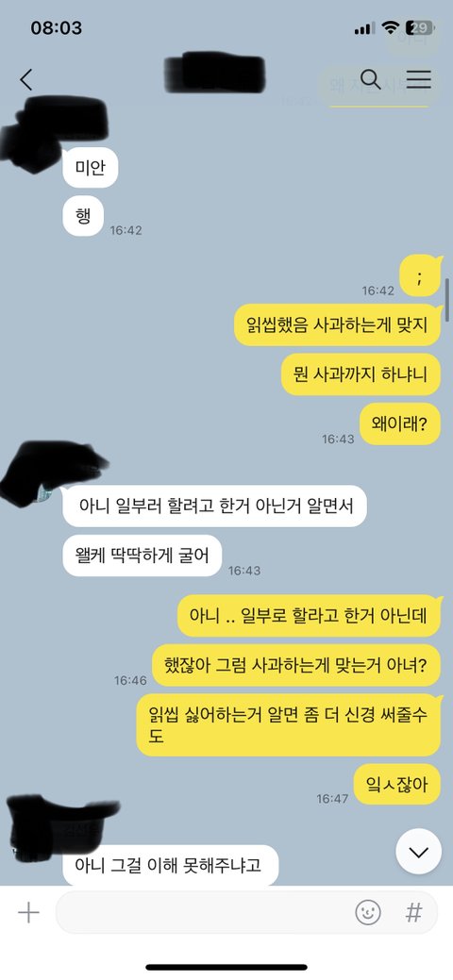Viewport: 453px width, 980px height.
Task: Open chat search magnifier icon
Action: pos(370,79)
